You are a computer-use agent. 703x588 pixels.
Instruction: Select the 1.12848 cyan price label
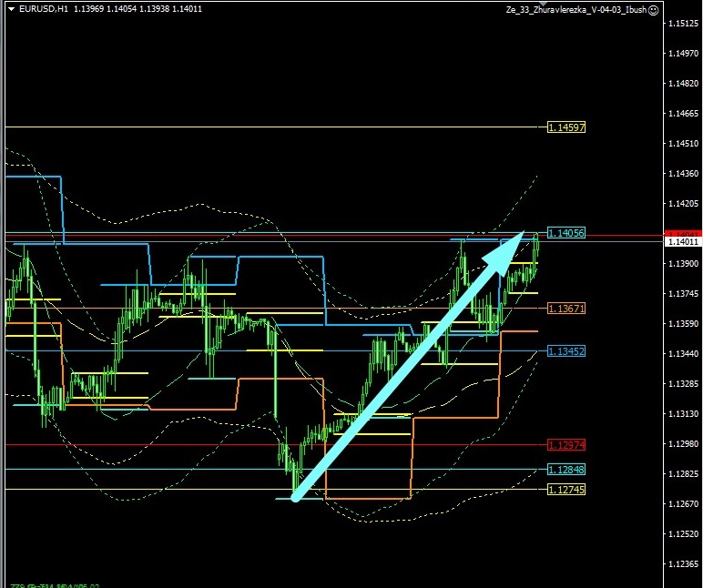coord(566,469)
